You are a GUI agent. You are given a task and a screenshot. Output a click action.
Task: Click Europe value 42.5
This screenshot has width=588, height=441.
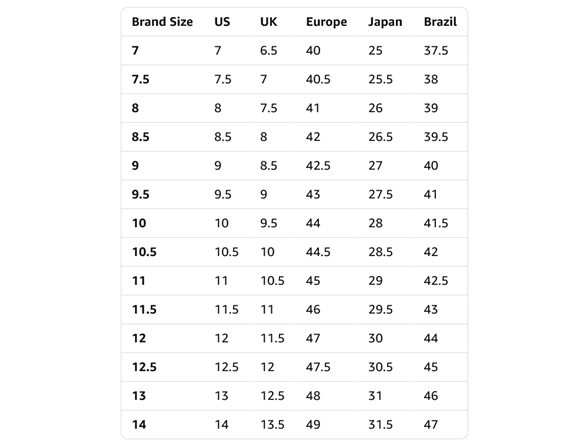pos(318,166)
